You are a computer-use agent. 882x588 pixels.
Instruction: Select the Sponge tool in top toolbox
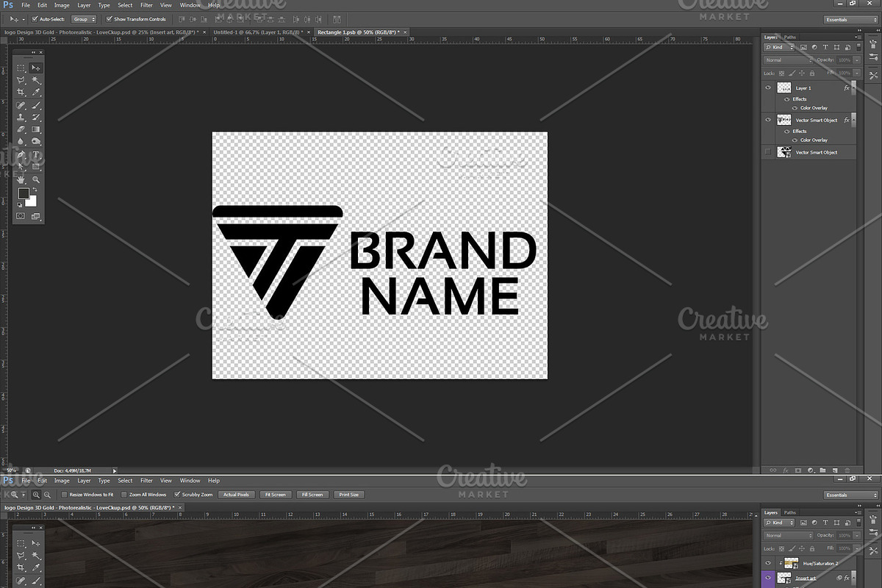click(35, 142)
